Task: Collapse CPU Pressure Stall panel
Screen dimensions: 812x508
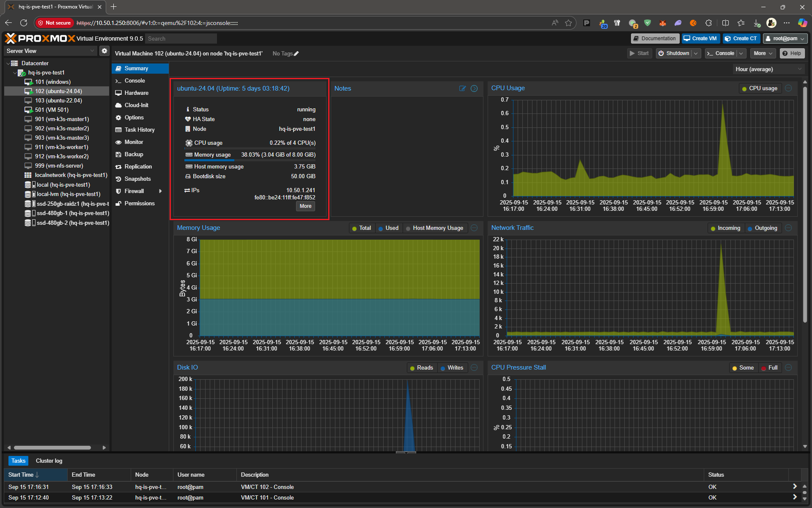Action: click(x=788, y=367)
